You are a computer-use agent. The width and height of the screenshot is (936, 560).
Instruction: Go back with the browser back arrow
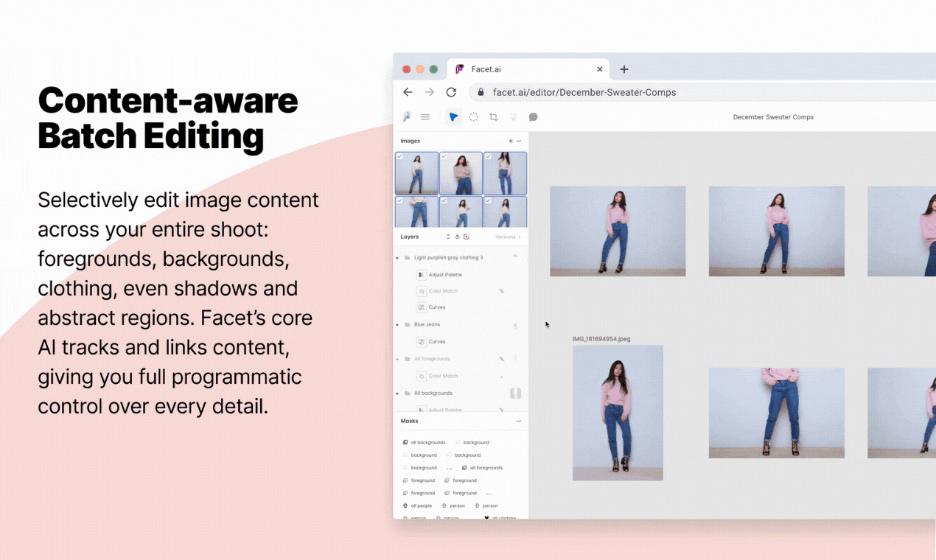(x=408, y=92)
